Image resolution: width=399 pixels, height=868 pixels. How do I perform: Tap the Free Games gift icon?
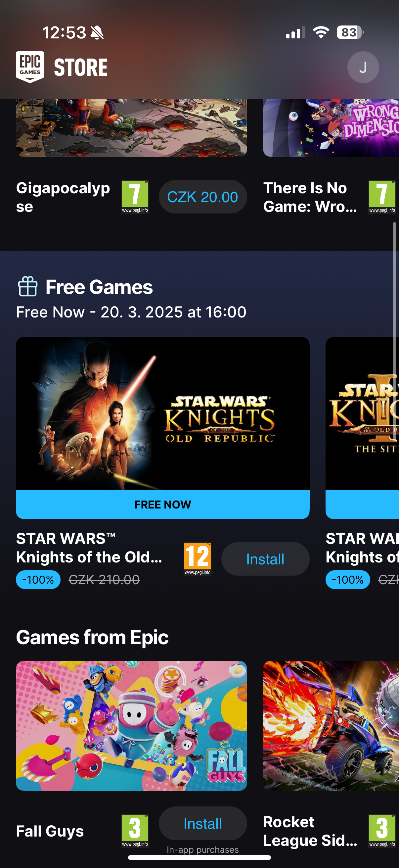coord(27,286)
